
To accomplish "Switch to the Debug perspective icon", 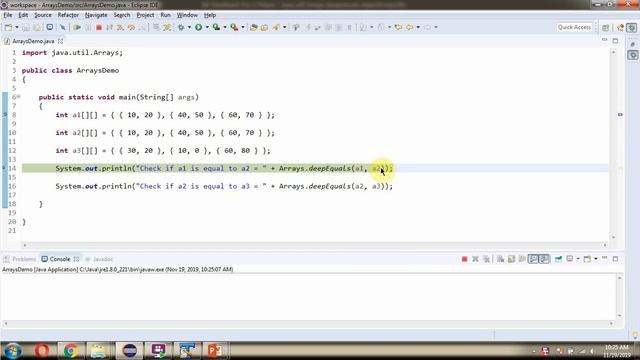I will (x=632, y=27).
